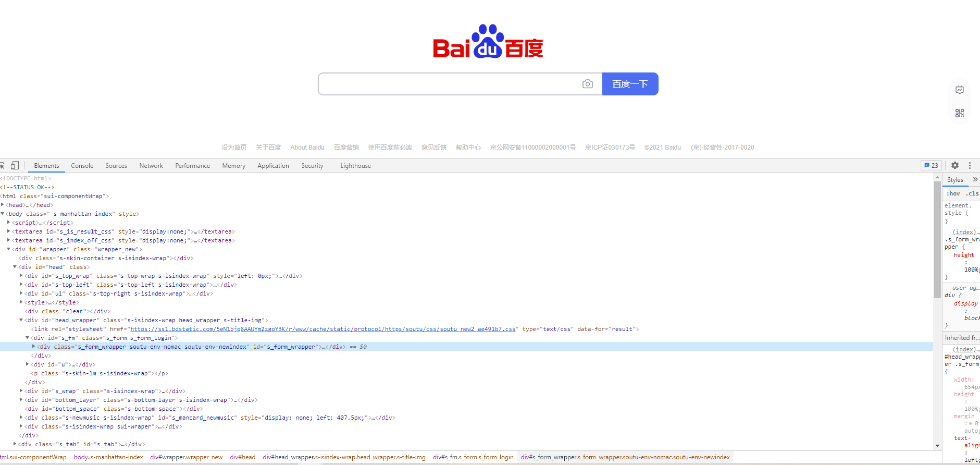980x465 pixels.
Task: Click the 关于百度 footer link
Action: [268, 148]
